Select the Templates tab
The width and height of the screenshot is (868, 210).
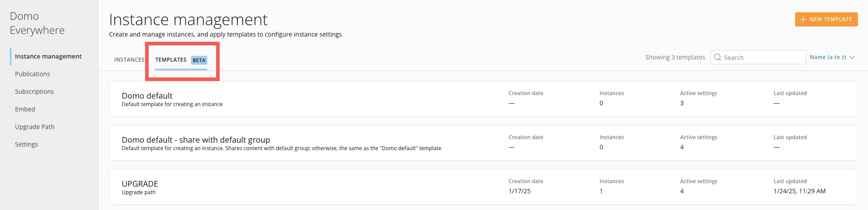(x=171, y=60)
